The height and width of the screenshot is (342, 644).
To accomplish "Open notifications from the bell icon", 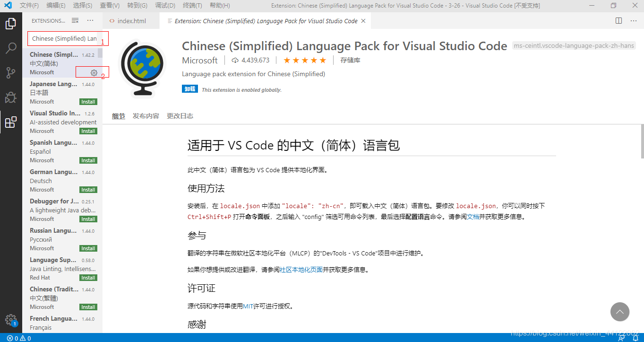I will [x=635, y=338].
